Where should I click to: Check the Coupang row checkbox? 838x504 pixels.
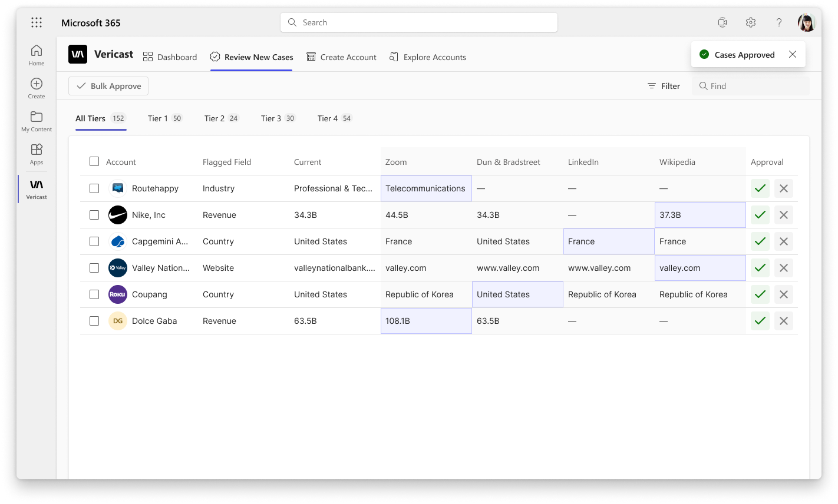(94, 294)
